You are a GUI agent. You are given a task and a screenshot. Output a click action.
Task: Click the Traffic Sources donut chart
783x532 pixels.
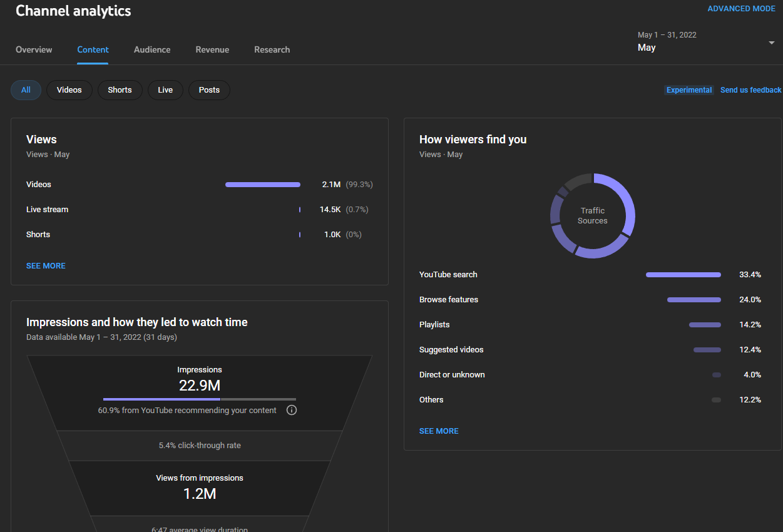pyautogui.click(x=593, y=216)
